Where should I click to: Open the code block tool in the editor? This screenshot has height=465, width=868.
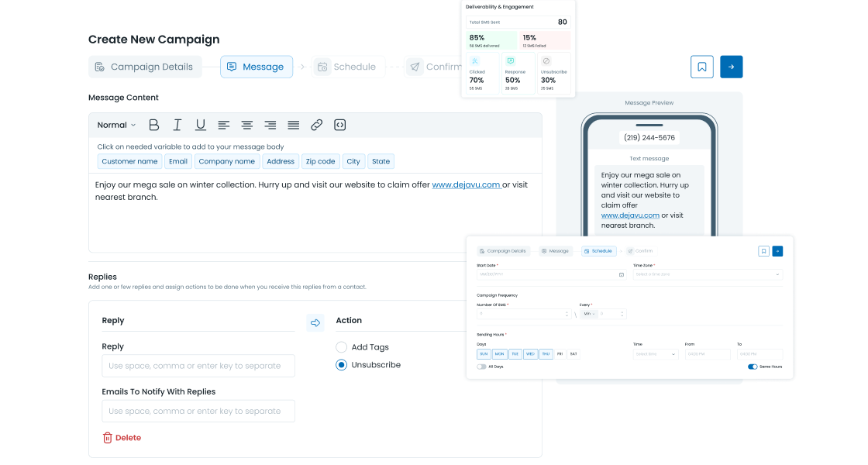click(x=339, y=125)
